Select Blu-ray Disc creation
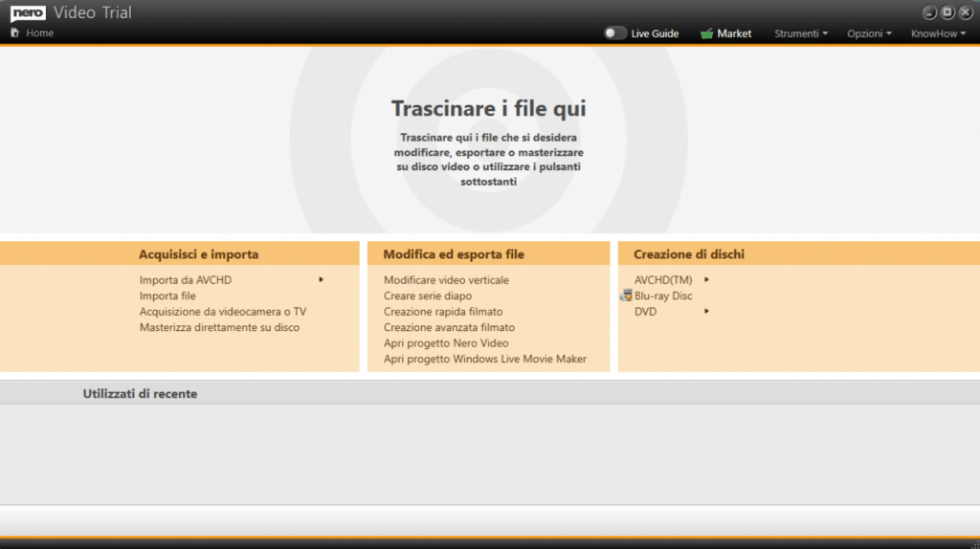The image size is (980, 549). pos(663,296)
